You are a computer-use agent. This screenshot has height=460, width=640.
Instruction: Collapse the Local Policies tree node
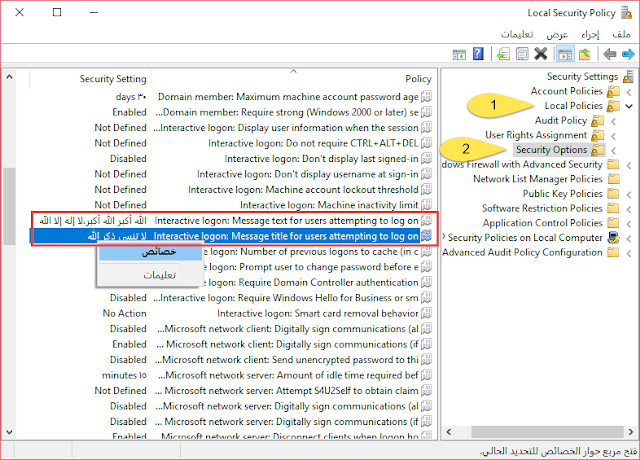pos(629,106)
